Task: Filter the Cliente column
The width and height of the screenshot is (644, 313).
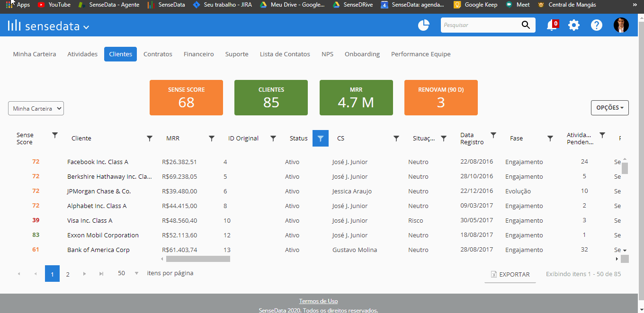Action: click(x=150, y=139)
